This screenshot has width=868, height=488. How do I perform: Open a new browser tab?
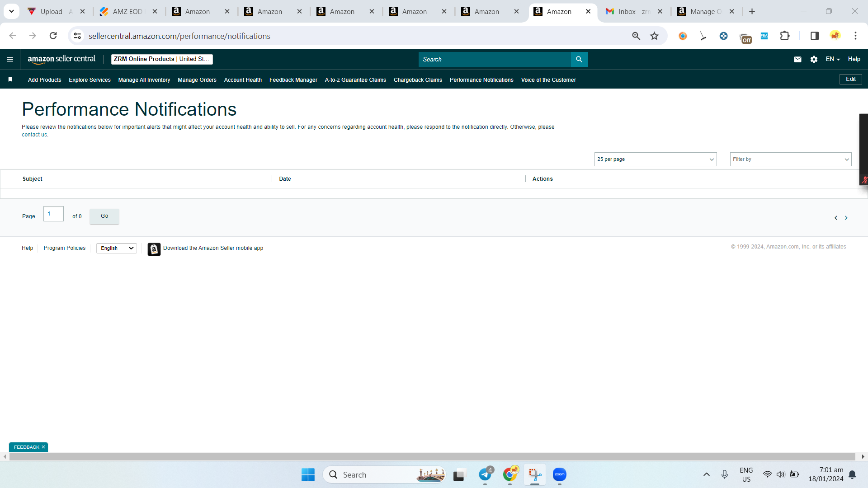(x=752, y=11)
